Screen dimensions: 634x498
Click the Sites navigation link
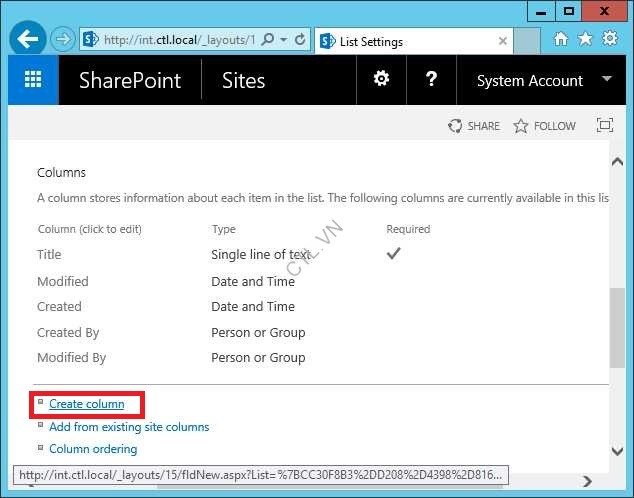243,81
